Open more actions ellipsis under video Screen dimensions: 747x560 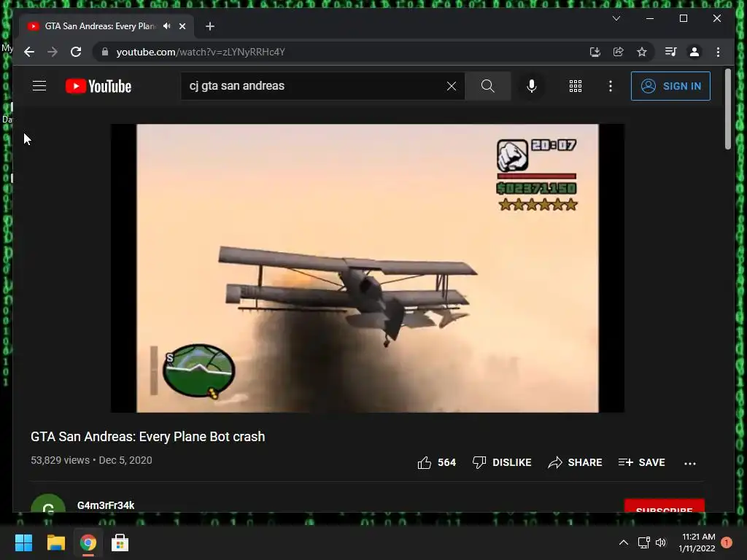(690, 463)
